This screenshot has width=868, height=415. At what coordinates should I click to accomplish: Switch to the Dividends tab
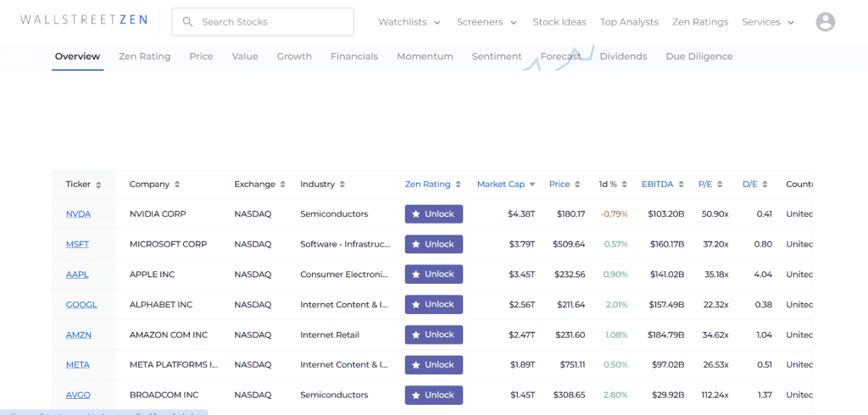pyautogui.click(x=623, y=57)
